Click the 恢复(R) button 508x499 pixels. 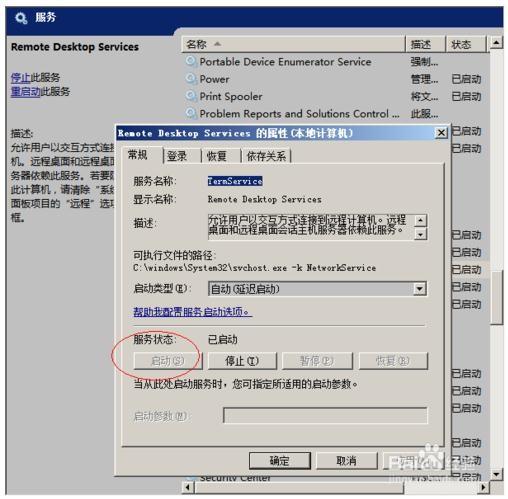click(393, 361)
